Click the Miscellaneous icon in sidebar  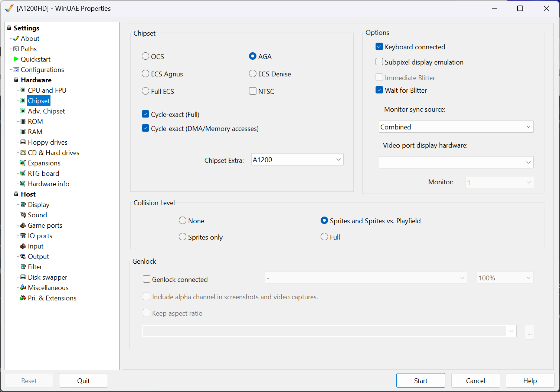(x=23, y=288)
